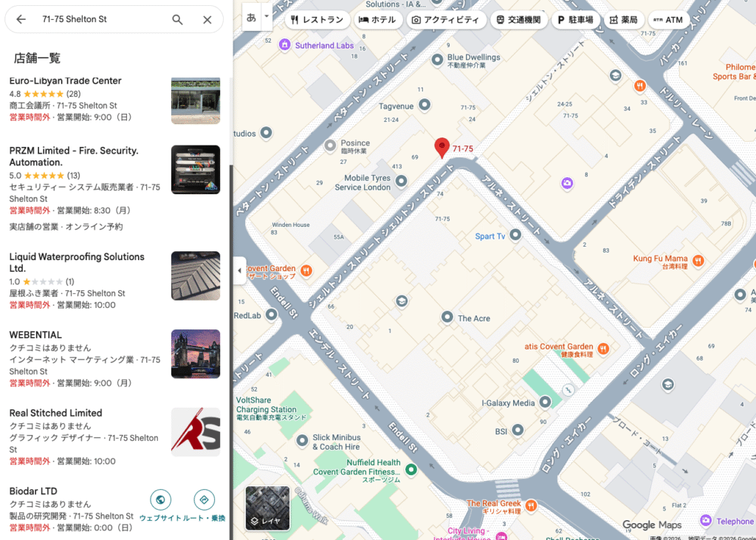The height and width of the screenshot is (540, 756).
Task: Click the restaurant marker near number 33
Action: (640, 86)
